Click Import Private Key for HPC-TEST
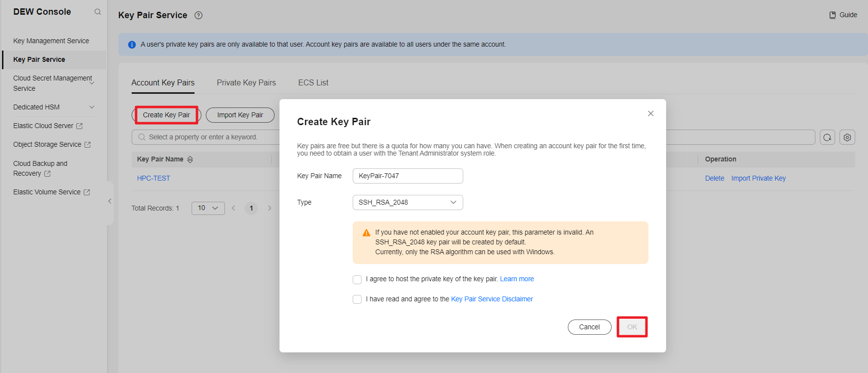This screenshot has height=373, width=868. 758,178
